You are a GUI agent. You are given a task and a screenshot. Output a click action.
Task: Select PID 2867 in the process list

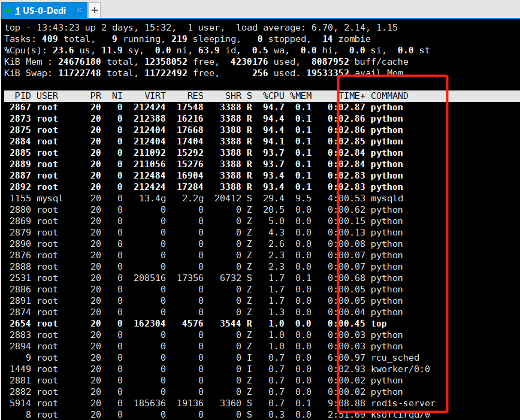[x=20, y=107]
